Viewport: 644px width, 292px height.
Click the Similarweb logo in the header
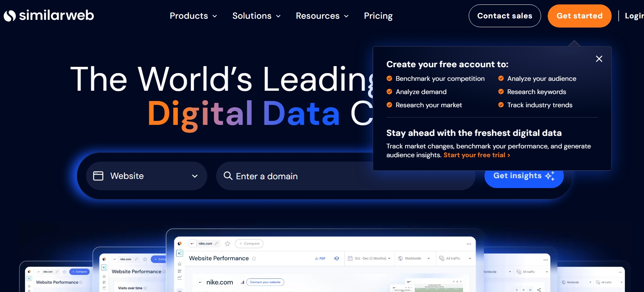coord(49,15)
